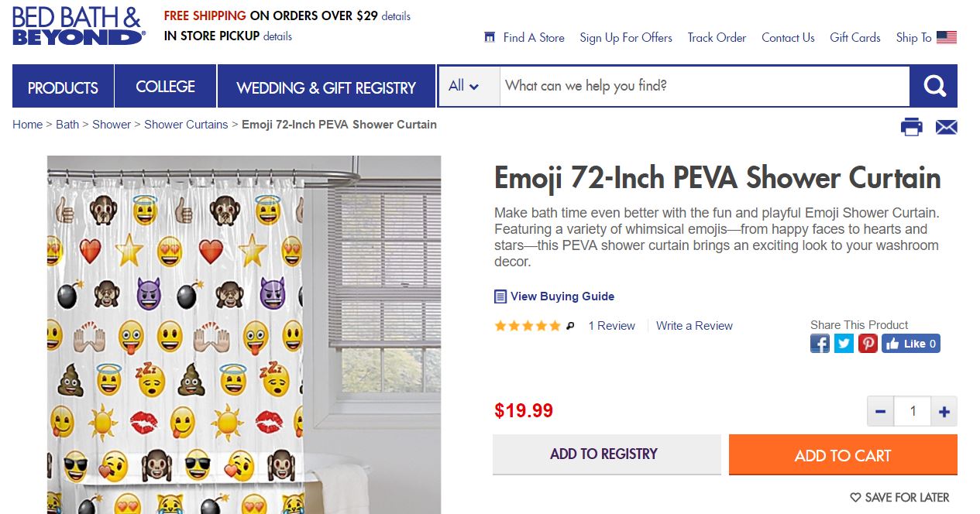Click the search input field
This screenshot has height=514, width=980.
(703, 86)
